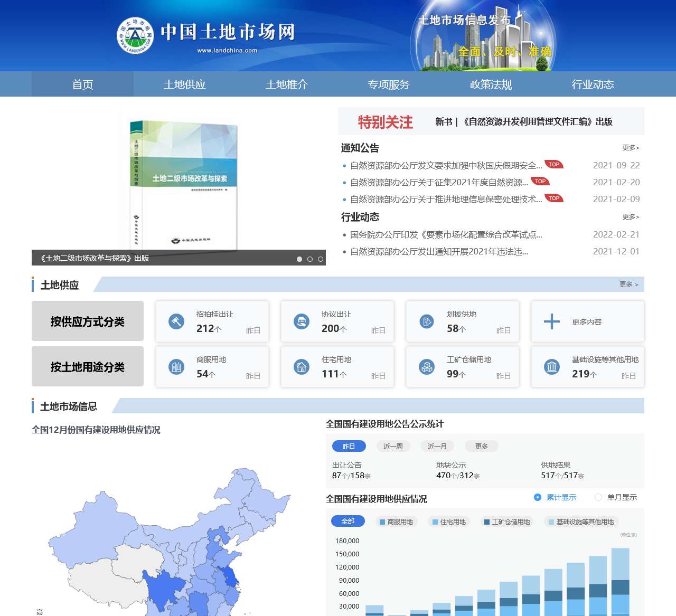Image resolution: width=676 pixels, height=616 pixels.
Task: Go to third carousel slide dot
Action: (321, 259)
